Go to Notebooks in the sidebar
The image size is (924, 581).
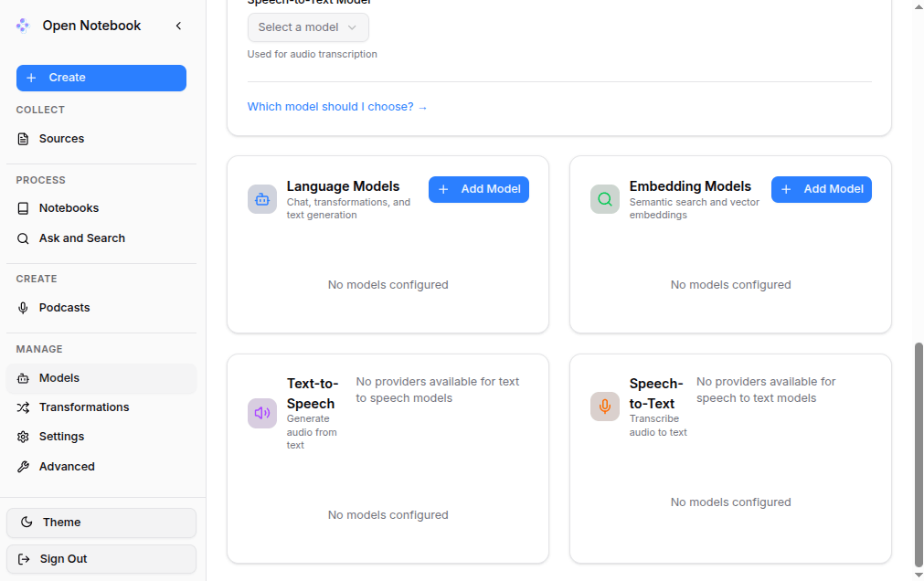click(x=69, y=208)
